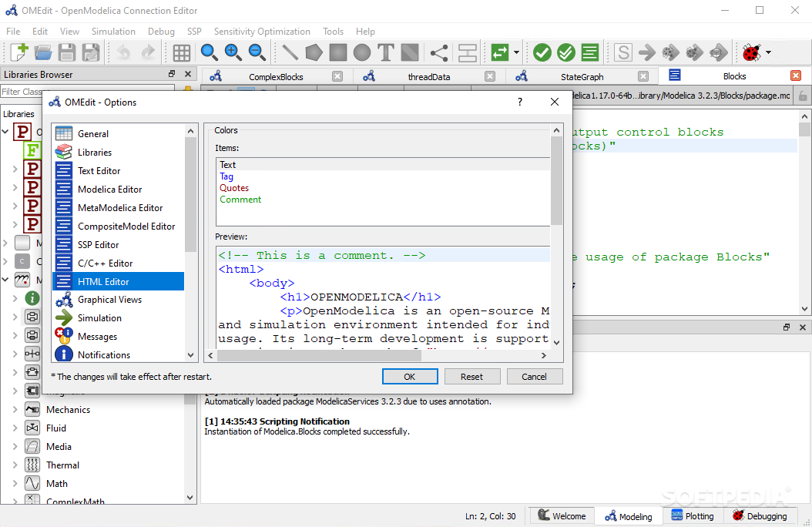Screen dimensions: 812x527
Task: Click the Undo arrow icon
Action: click(x=123, y=52)
